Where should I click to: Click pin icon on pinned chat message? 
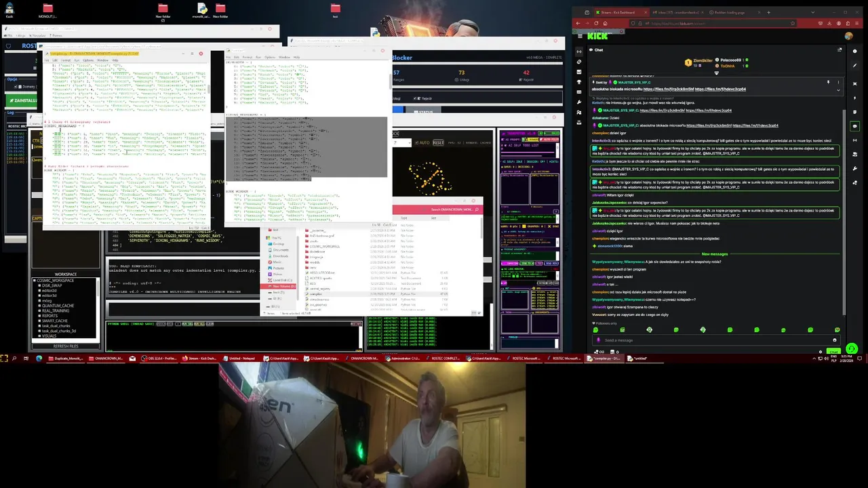(x=828, y=82)
